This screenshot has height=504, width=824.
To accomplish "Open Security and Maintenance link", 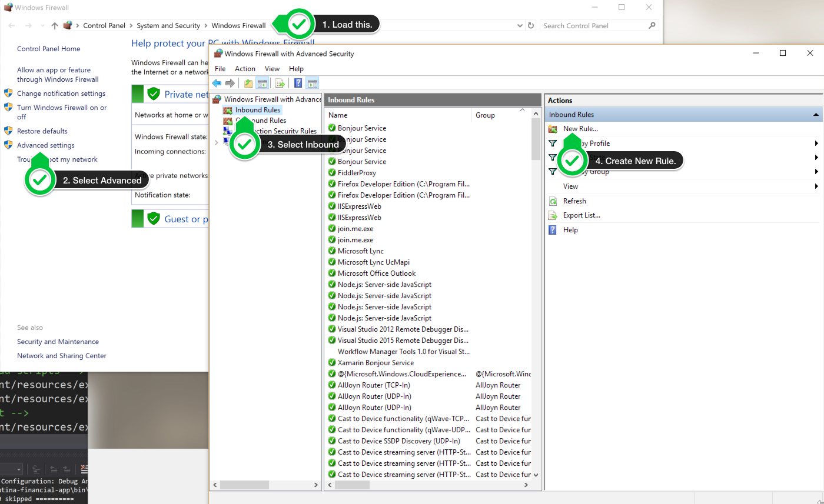I will pos(58,342).
